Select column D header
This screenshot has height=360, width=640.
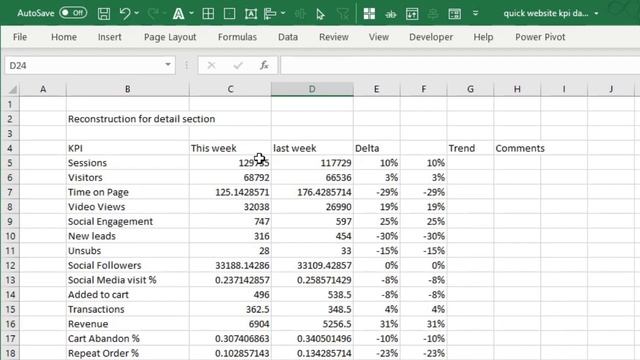tap(312, 89)
